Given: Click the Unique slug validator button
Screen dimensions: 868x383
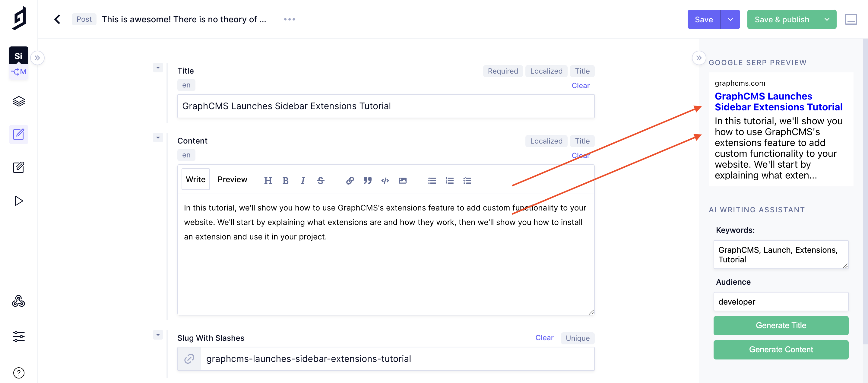Looking at the screenshot, I should click(578, 338).
